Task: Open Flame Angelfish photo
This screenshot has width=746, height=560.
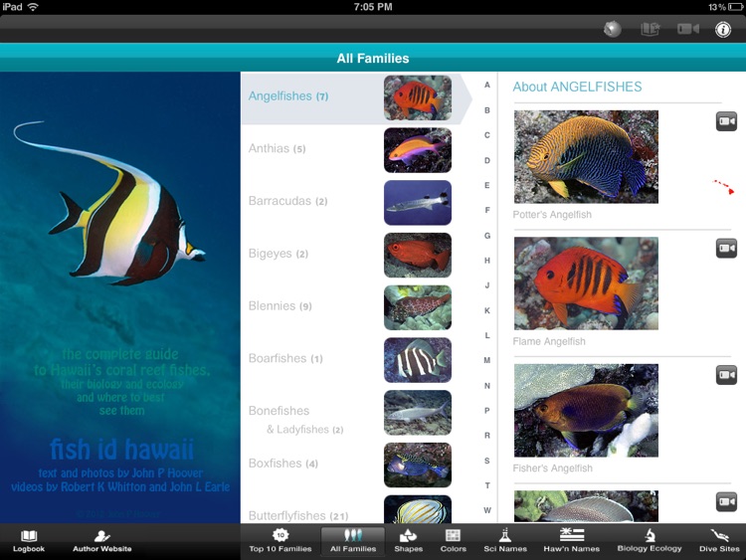Action: (x=586, y=283)
